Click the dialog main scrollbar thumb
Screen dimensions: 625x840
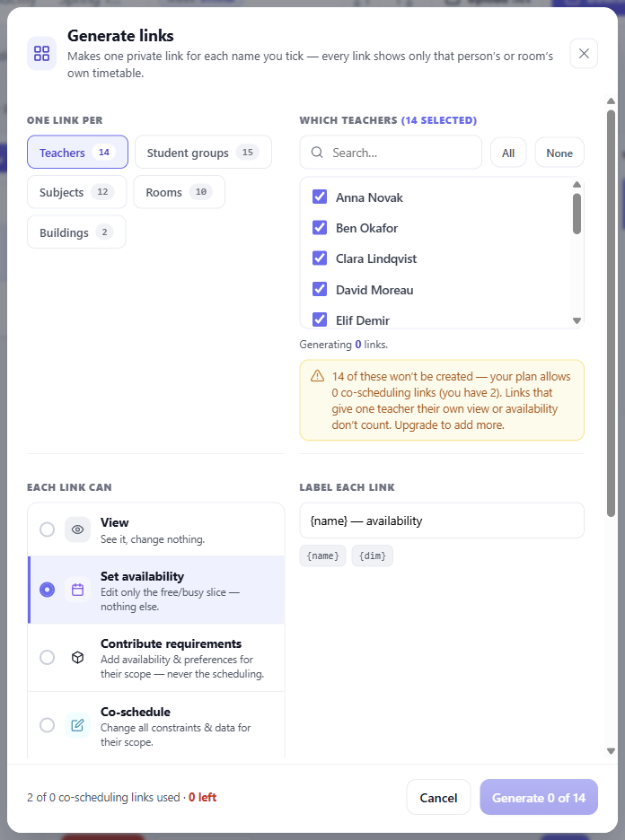point(611,313)
